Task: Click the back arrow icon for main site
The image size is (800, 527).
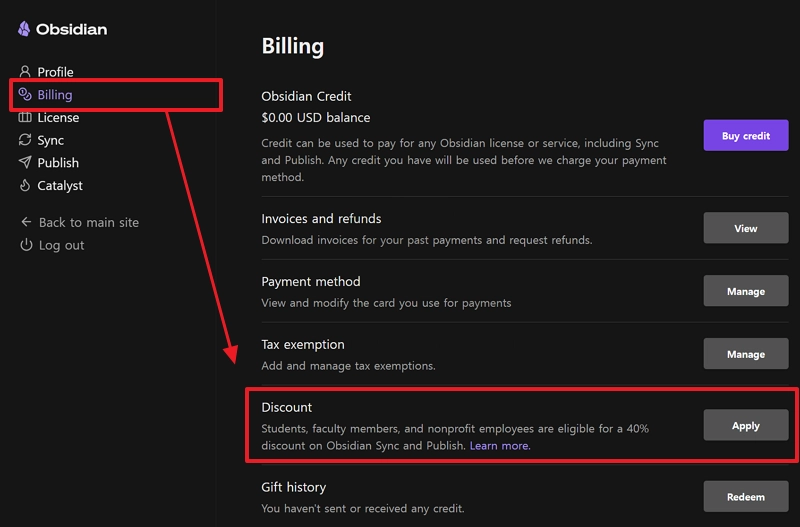Action: coord(26,222)
